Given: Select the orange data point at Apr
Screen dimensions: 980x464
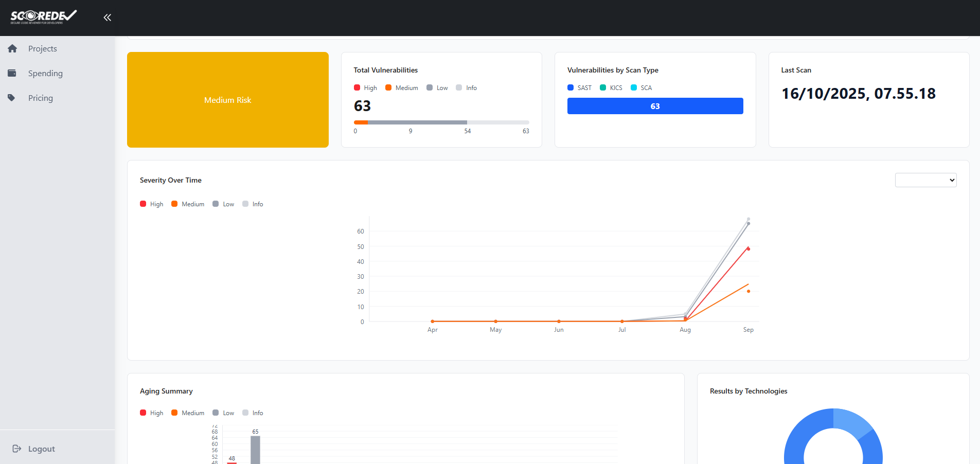Looking at the screenshot, I should pyautogui.click(x=433, y=322).
